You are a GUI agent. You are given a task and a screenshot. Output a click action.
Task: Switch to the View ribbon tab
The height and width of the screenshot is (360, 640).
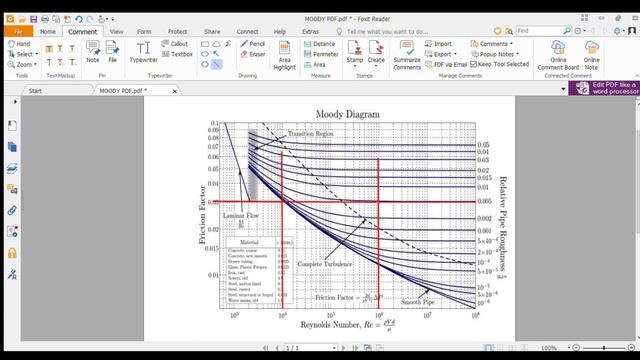coord(116,31)
